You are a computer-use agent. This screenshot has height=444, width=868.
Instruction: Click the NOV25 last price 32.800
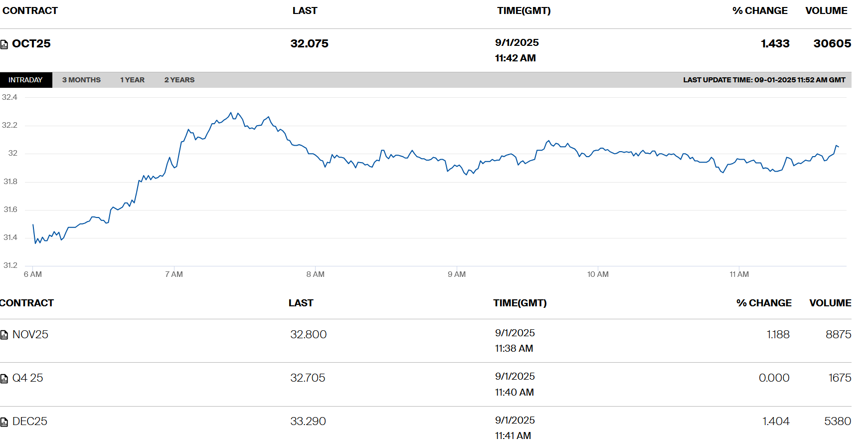tap(309, 335)
